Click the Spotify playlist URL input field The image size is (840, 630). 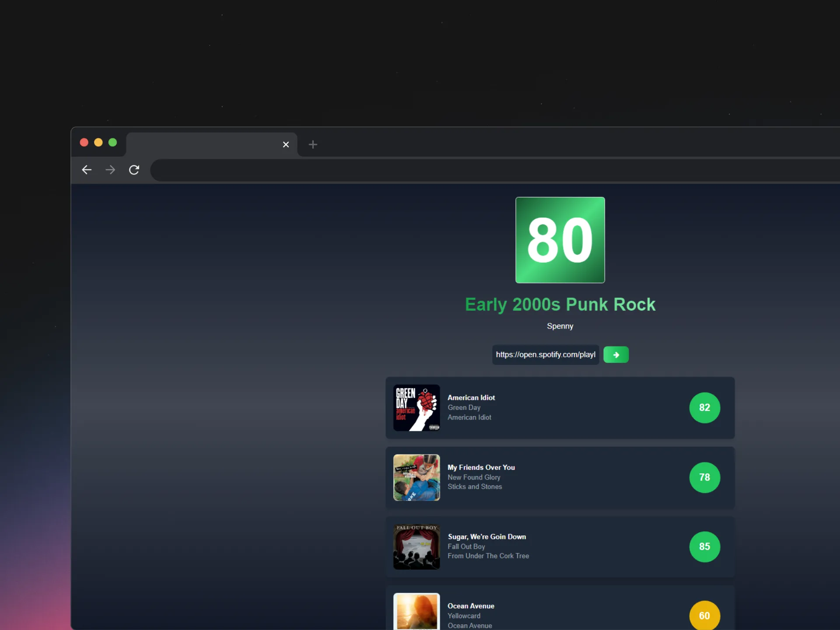[x=545, y=355]
